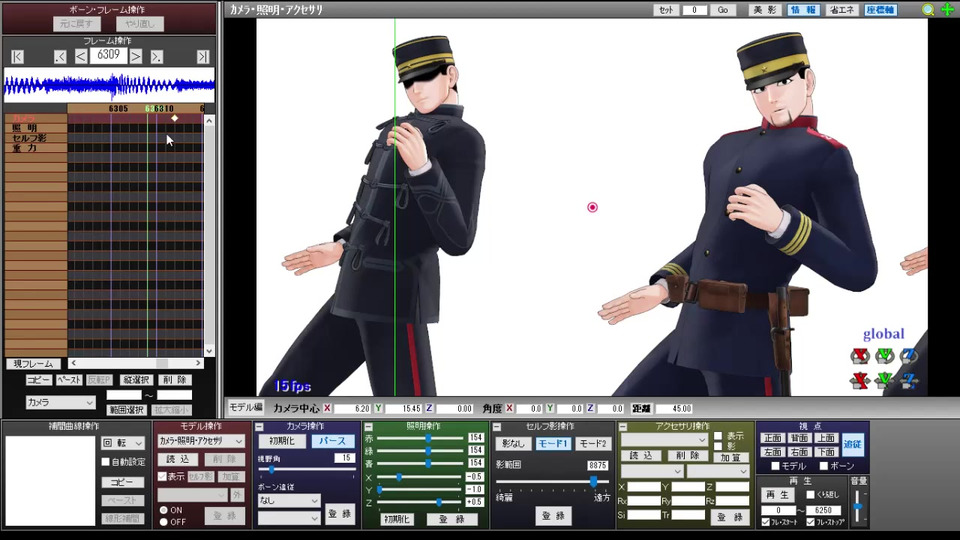Click the frame number field 6309

[x=108, y=56]
